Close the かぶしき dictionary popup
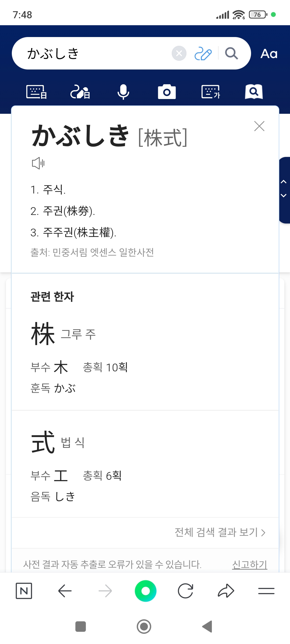This screenshot has width=290, height=644. tap(259, 126)
